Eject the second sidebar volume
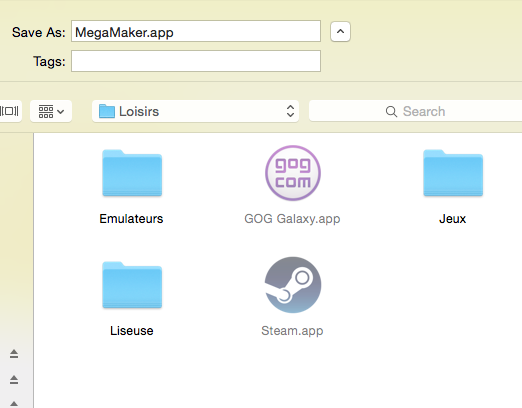The width and height of the screenshot is (522, 408). pos(14,380)
